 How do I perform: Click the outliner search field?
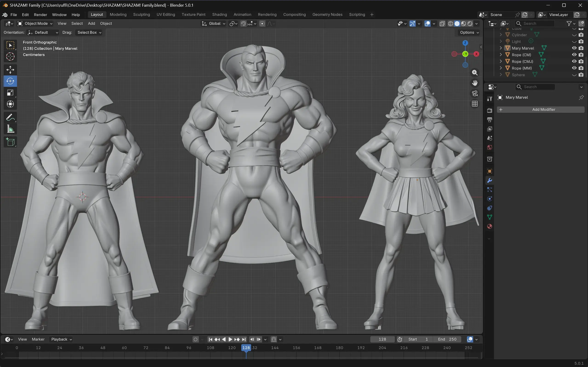coord(534,24)
